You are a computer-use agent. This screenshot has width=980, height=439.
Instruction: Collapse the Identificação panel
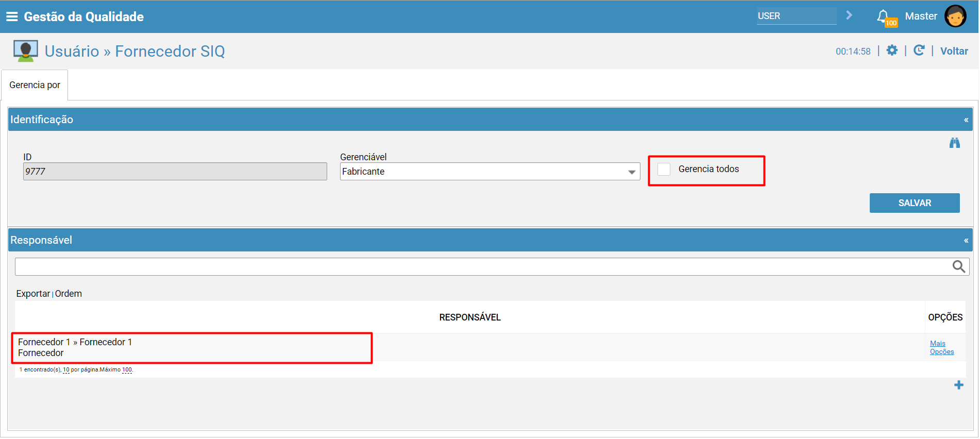[x=966, y=120]
